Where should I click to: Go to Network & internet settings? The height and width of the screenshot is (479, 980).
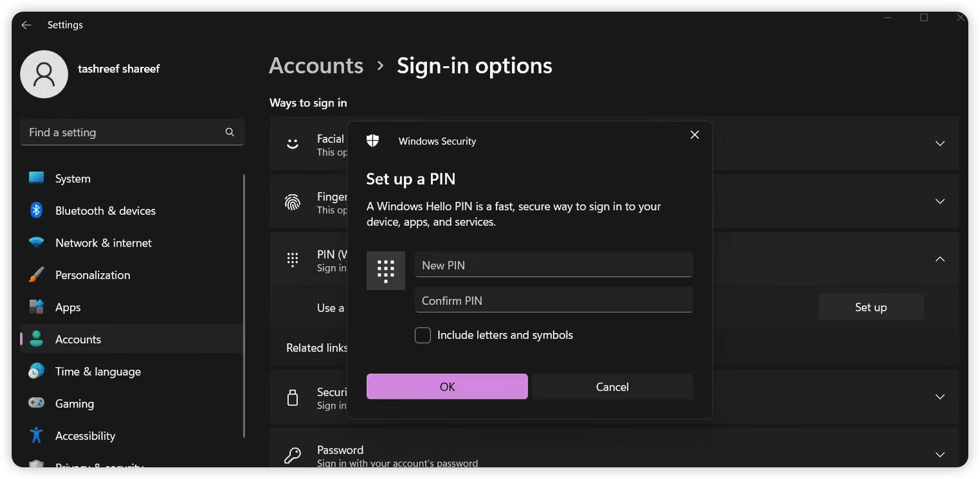pos(132,243)
